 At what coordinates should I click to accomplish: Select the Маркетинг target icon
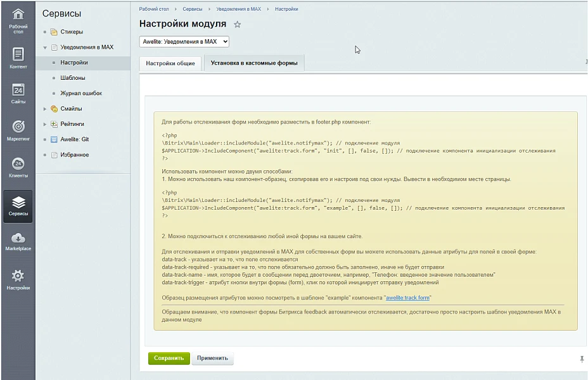18,127
